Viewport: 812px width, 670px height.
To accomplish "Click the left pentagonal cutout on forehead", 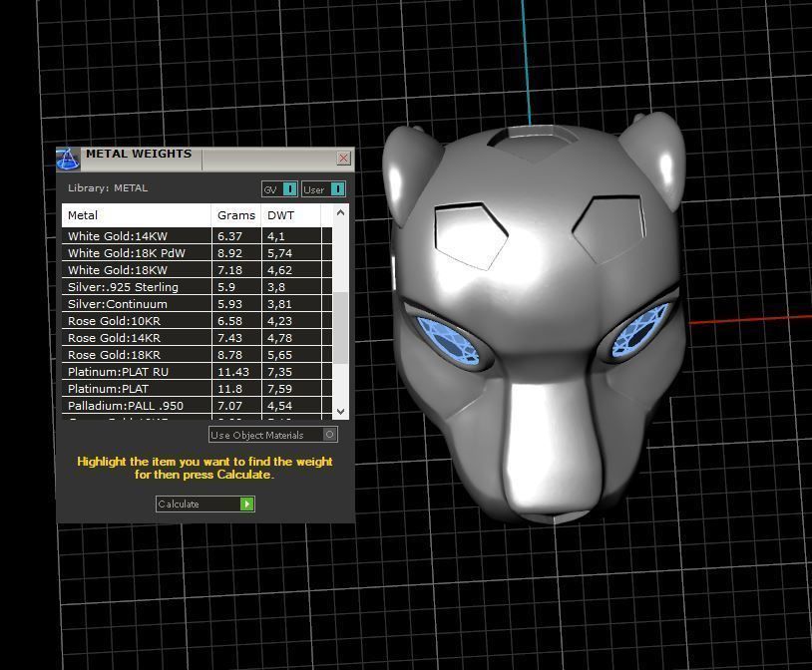I will coord(470,234).
